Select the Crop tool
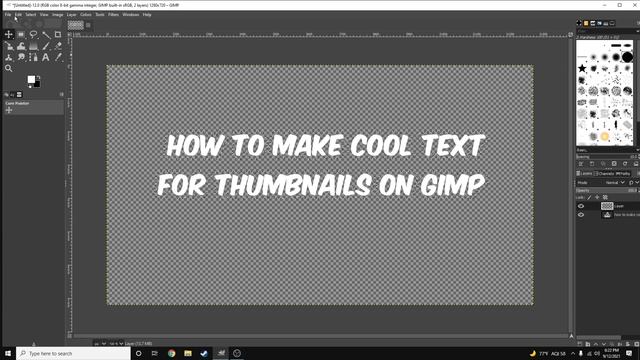This screenshot has height=360, width=640. coord(58,35)
